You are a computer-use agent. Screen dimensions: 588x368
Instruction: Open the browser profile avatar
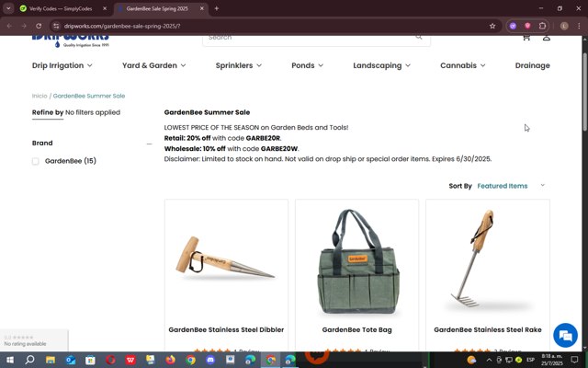pyautogui.click(x=564, y=26)
